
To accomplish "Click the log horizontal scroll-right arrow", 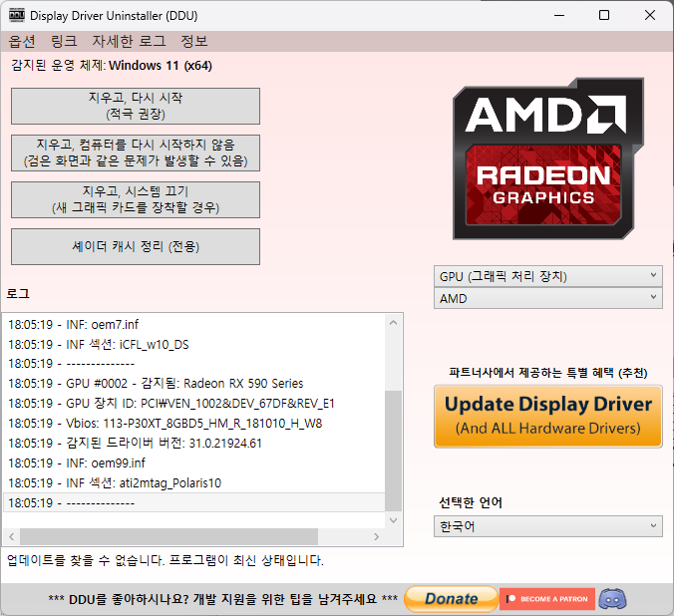I will point(377,536).
